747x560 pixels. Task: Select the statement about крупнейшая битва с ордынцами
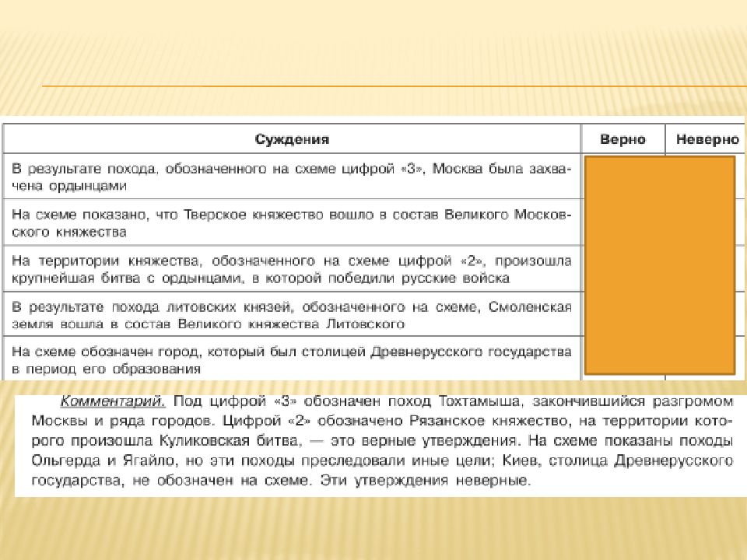point(291,269)
